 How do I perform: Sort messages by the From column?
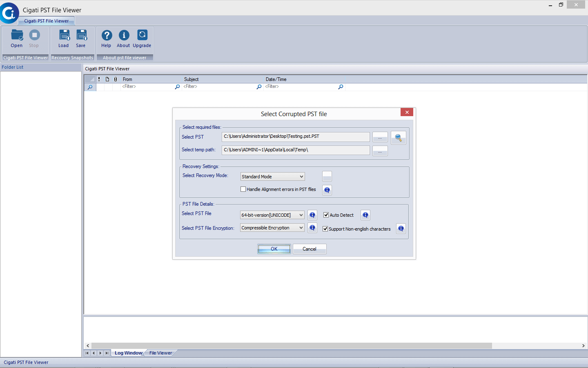pyautogui.click(x=151, y=79)
